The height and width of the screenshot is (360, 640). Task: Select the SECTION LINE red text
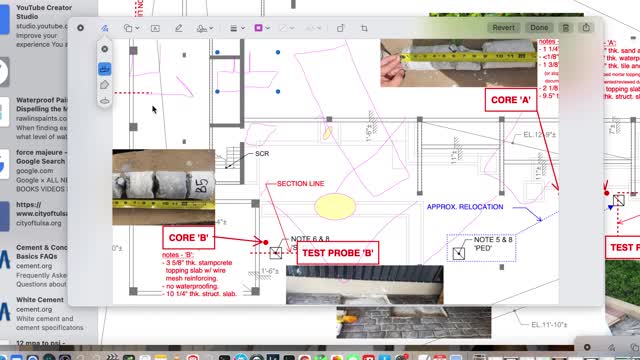[300, 184]
